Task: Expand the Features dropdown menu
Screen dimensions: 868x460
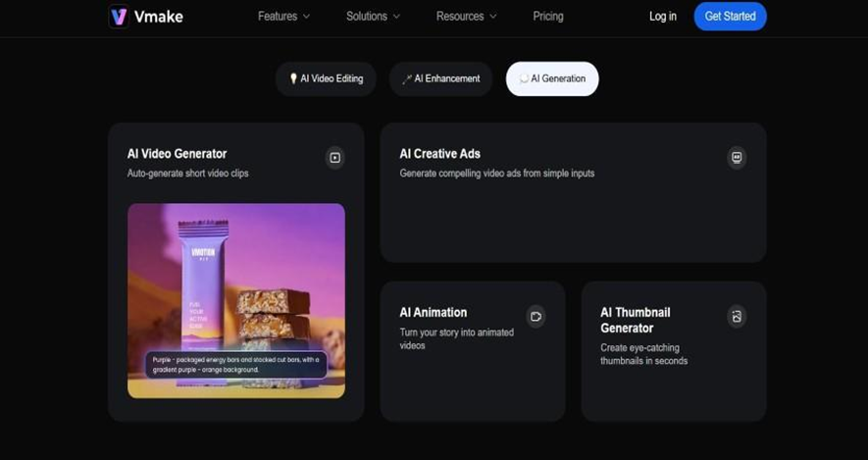Action: [x=283, y=17]
